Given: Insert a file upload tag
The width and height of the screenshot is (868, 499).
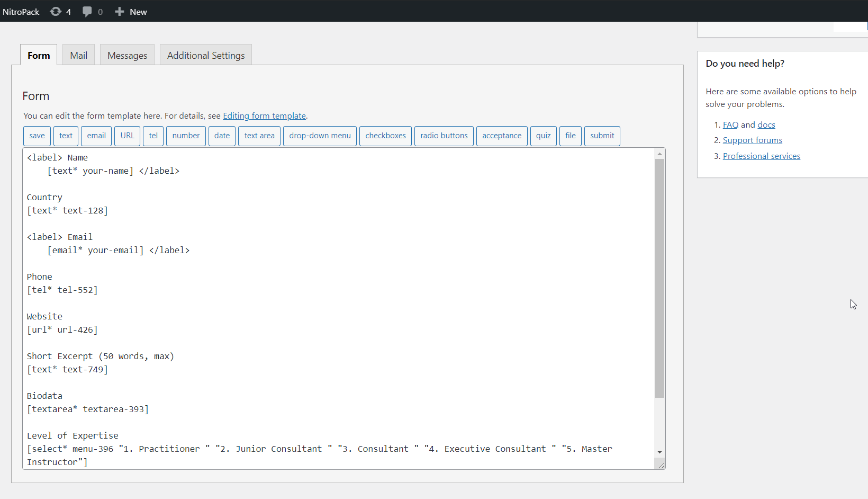Looking at the screenshot, I should pos(571,136).
